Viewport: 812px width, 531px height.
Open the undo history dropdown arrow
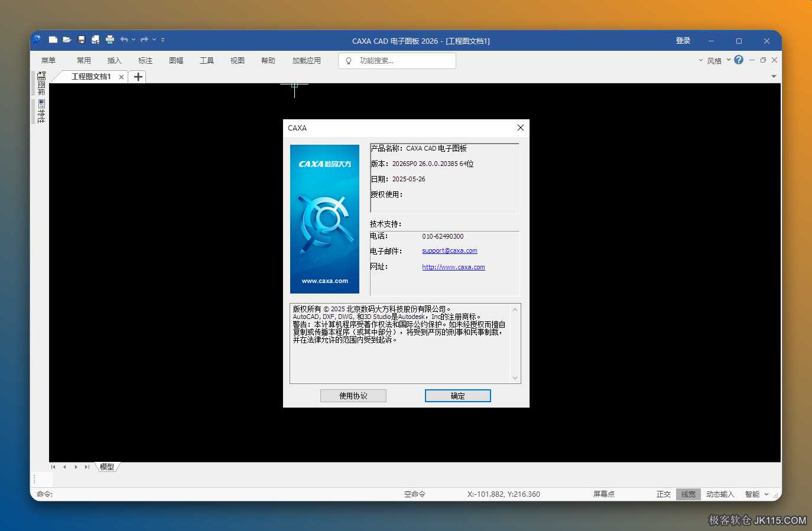pyautogui.click(x=134, y=40)
